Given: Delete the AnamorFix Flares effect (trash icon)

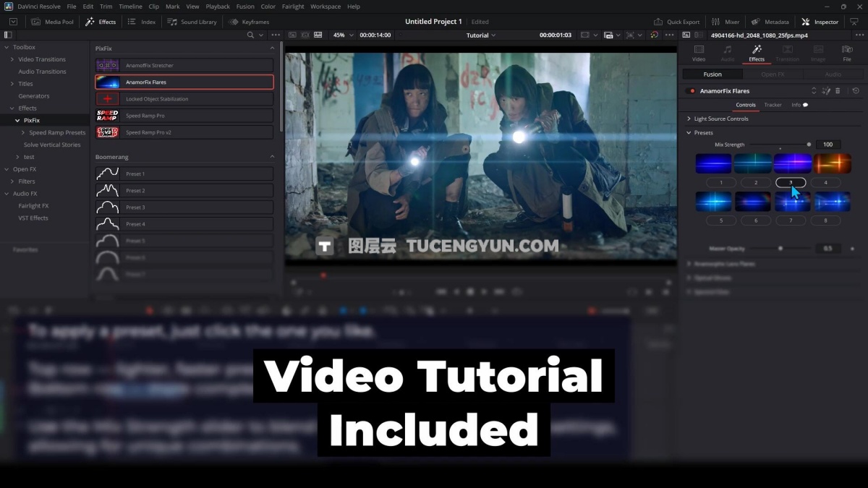Looking at the screenshot, I should [x=838, y=91].
